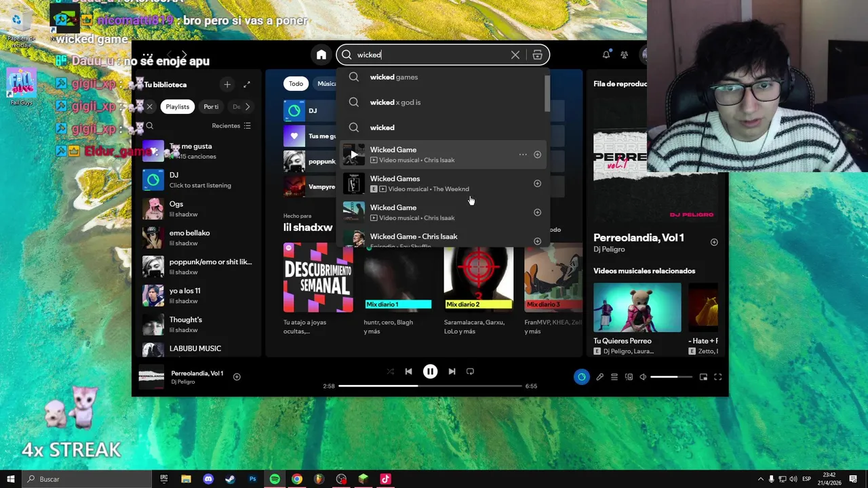Viewport: 868px width, 488px height.
Task: Open connect to a device icon
Action: pos(629,377)
